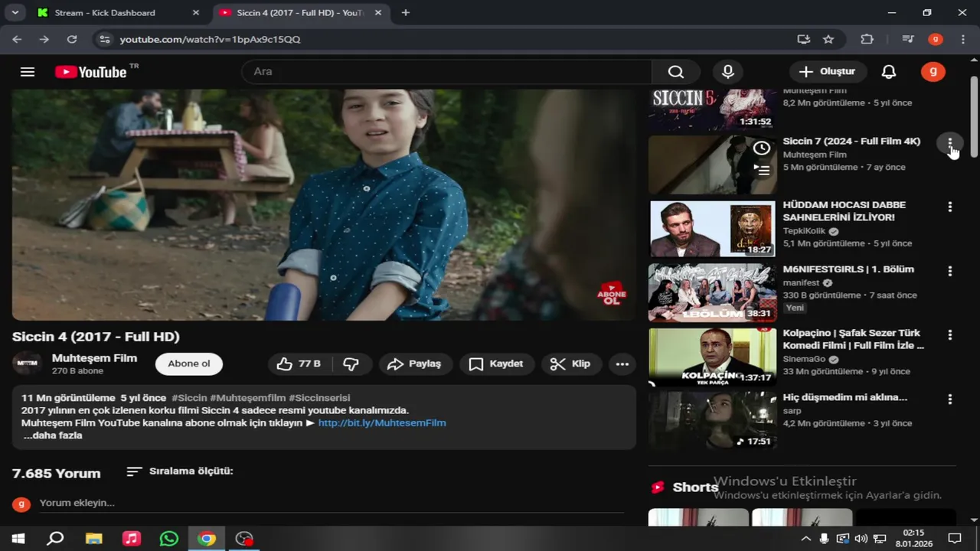Image resolution: width=980 pixels, height=551 pixels.
Task: Click the YouTube search Ara field
Action: (x=447, y=72)
